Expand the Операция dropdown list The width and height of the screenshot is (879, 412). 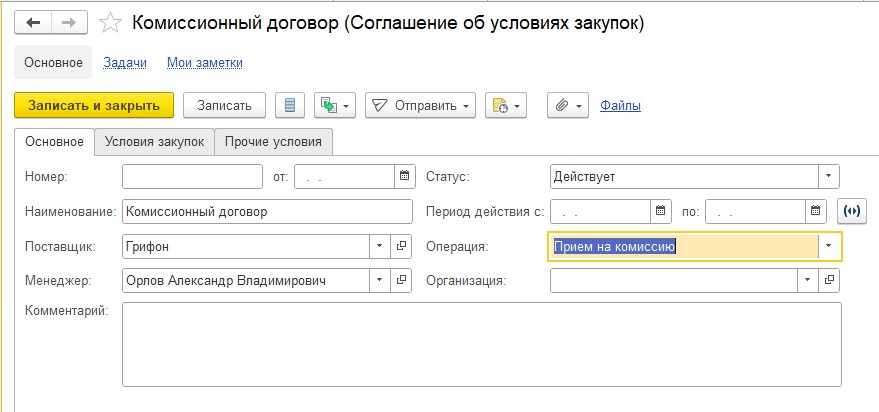[x=829, y=246]
